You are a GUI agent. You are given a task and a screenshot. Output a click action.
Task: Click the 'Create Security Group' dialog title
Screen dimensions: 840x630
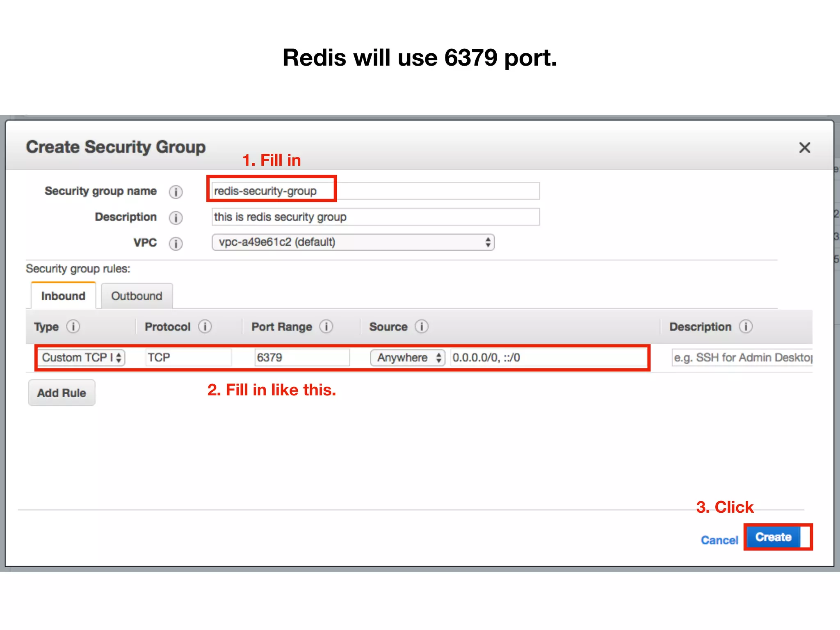coord(116,147)
